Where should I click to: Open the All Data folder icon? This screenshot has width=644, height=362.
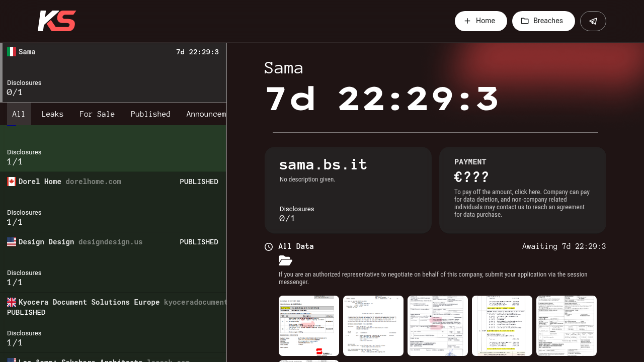285,260
